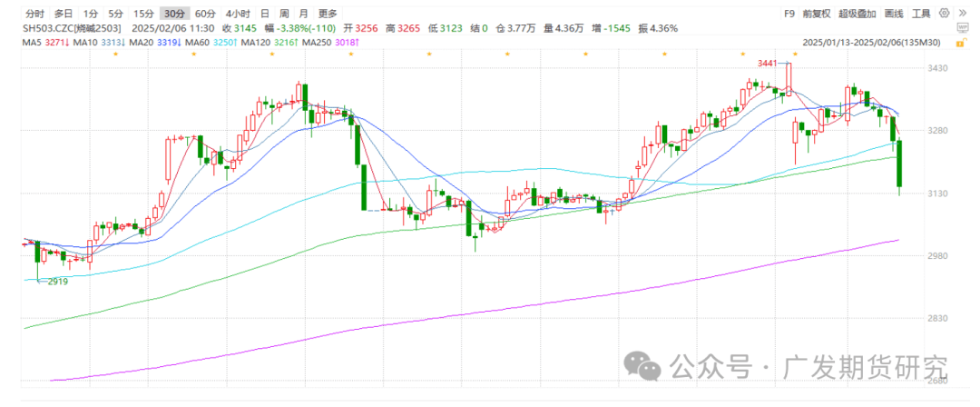The width and height of the screenshot is (980, 407).
Task: Select the 60分 timeframe tab
Action: (206, 14)
